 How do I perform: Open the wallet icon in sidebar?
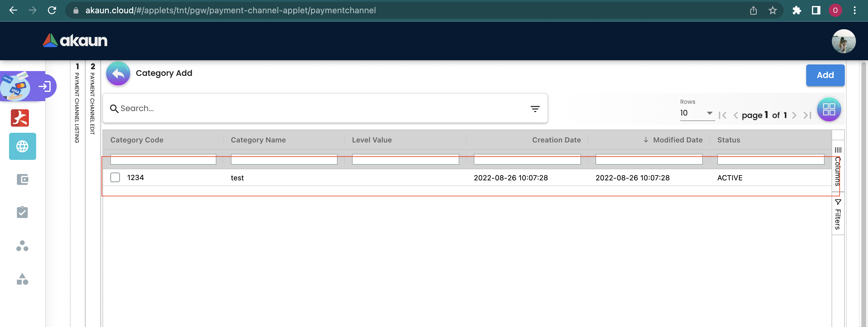click(22, 179)
